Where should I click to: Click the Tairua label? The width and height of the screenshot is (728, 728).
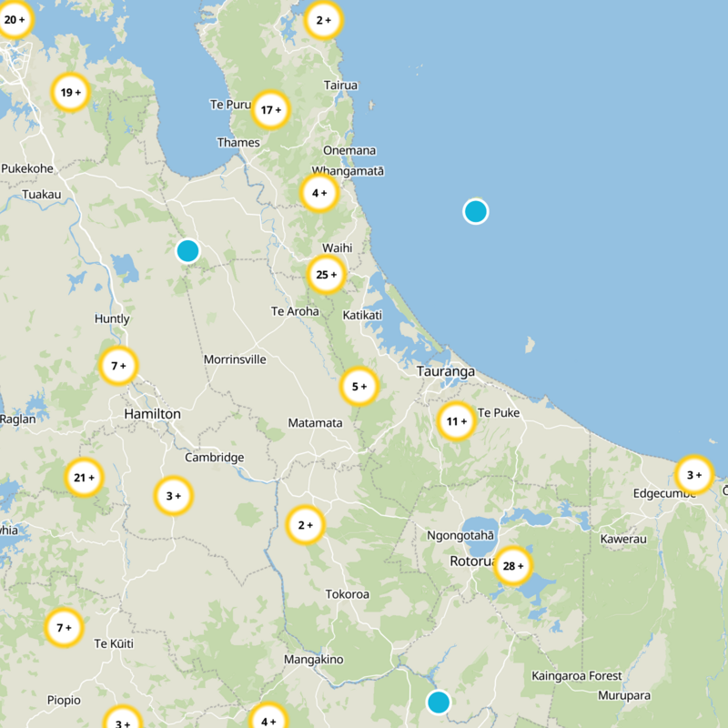coord(340,86)
